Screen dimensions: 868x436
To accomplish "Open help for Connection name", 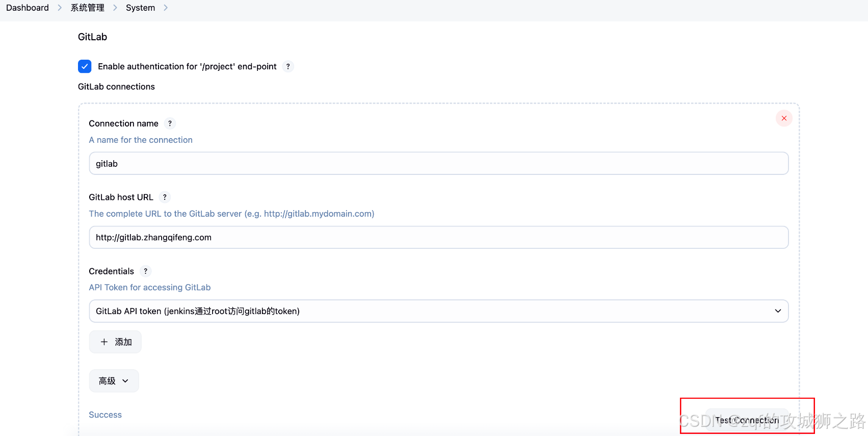I will pyautogui.click(x=170, y=123).
